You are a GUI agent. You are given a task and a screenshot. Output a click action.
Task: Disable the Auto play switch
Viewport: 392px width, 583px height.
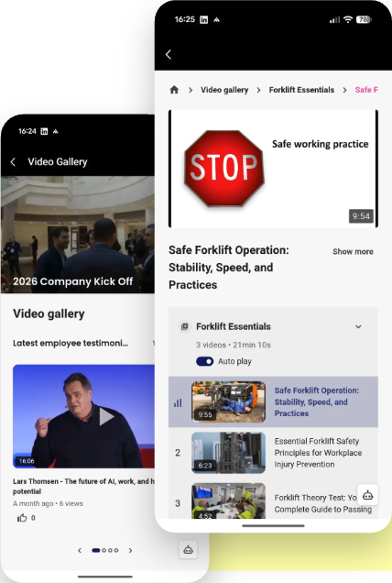click(x=205, y=361)
